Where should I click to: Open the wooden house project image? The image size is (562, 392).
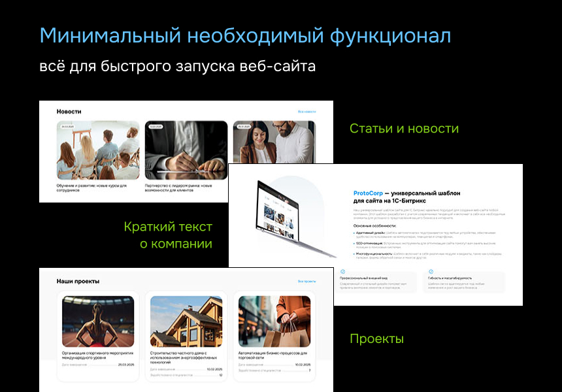point(186,321)
